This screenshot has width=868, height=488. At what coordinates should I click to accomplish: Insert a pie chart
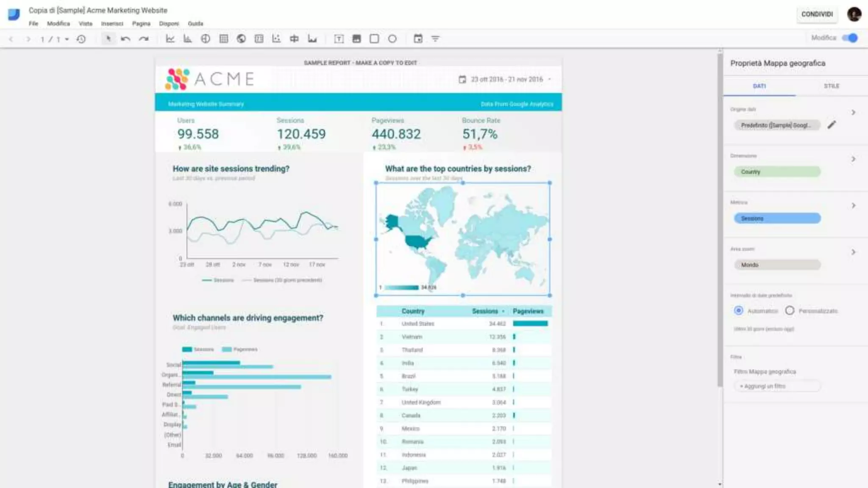[x=206, y=39]
